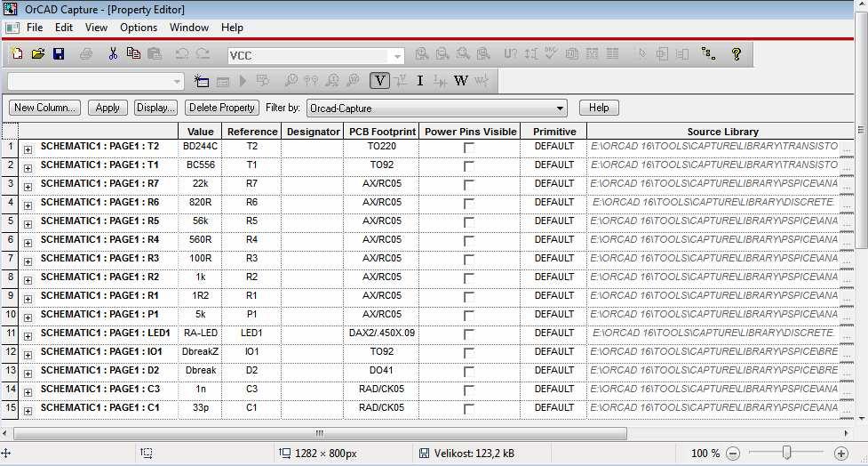Click the zoom-in plus icon in status bar
This screenshot has width=868, height=466.
tap(840, 454)
